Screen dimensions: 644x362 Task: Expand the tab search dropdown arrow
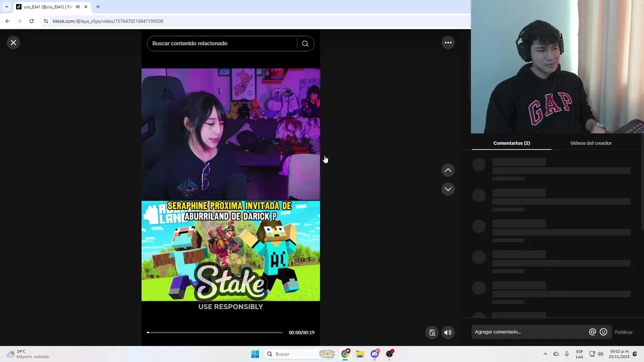pos(6,7)
